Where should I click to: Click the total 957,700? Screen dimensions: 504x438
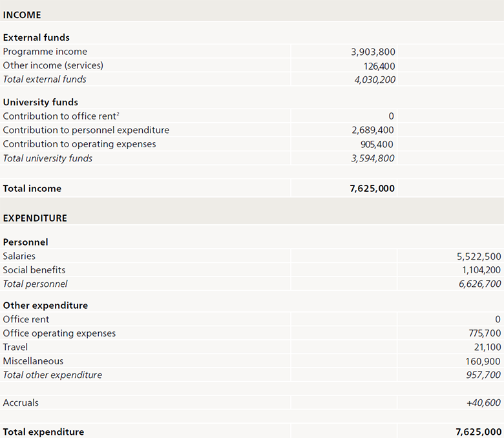tap(483, 375)
